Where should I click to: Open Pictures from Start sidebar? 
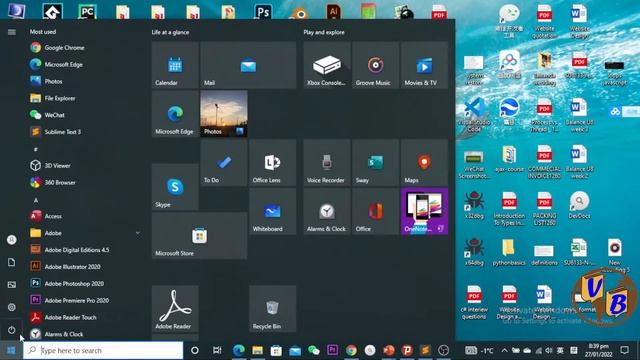pyautogui.click(x=11, y=284)
